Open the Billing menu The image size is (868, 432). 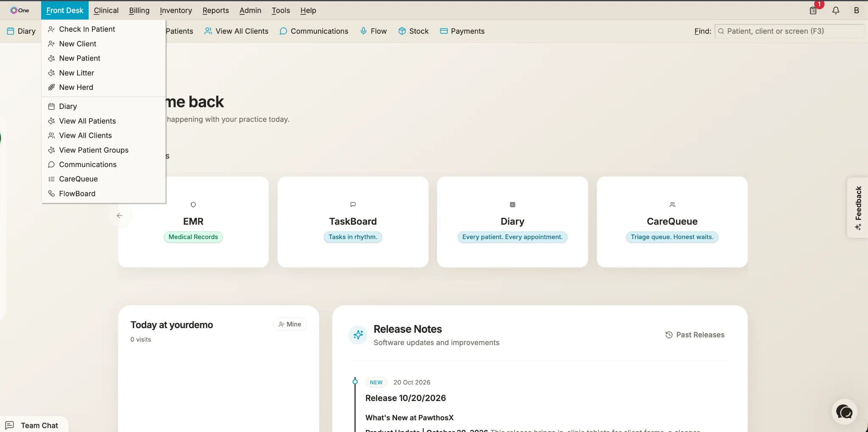click(139, 10)
